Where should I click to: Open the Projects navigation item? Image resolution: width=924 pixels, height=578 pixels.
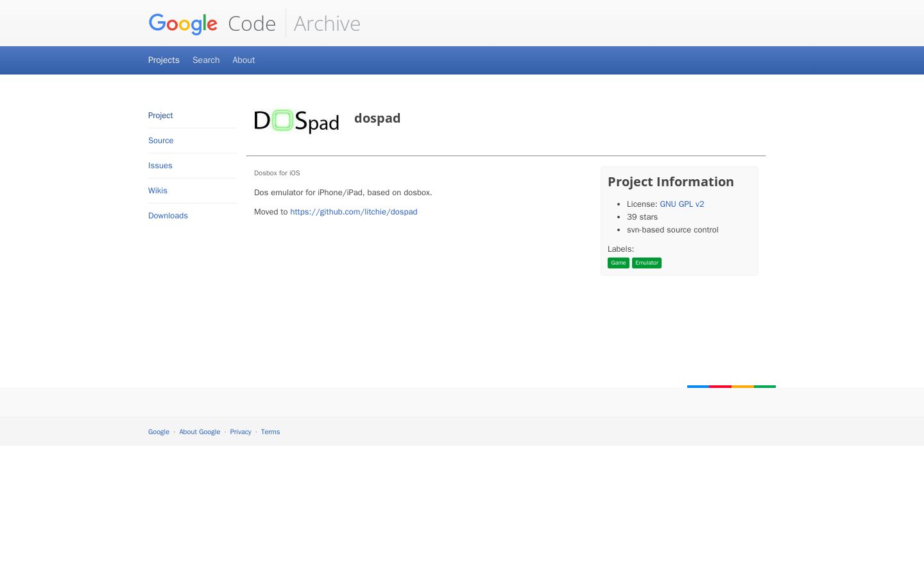(164, 60)
